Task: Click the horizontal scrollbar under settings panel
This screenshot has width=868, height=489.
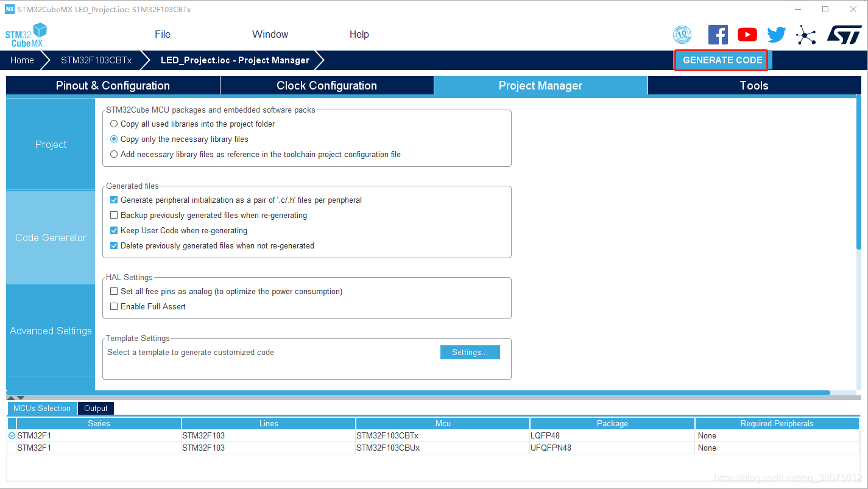Action: (418, 393)
